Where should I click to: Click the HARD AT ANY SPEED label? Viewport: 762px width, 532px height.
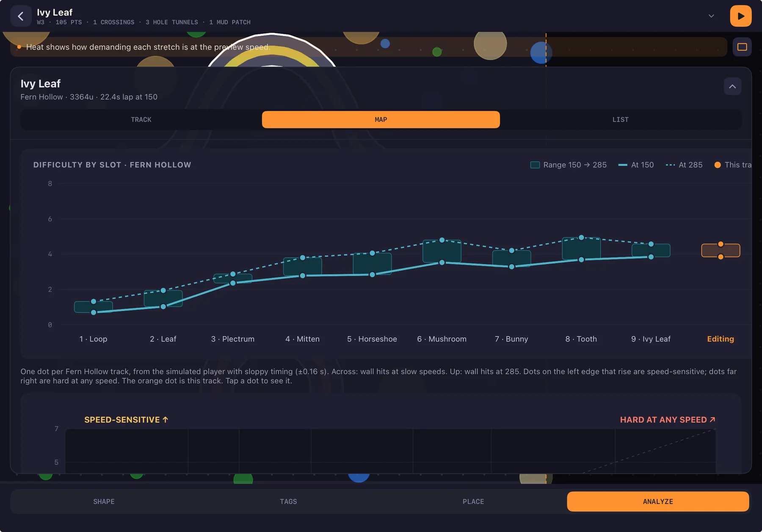pos(668,420)
